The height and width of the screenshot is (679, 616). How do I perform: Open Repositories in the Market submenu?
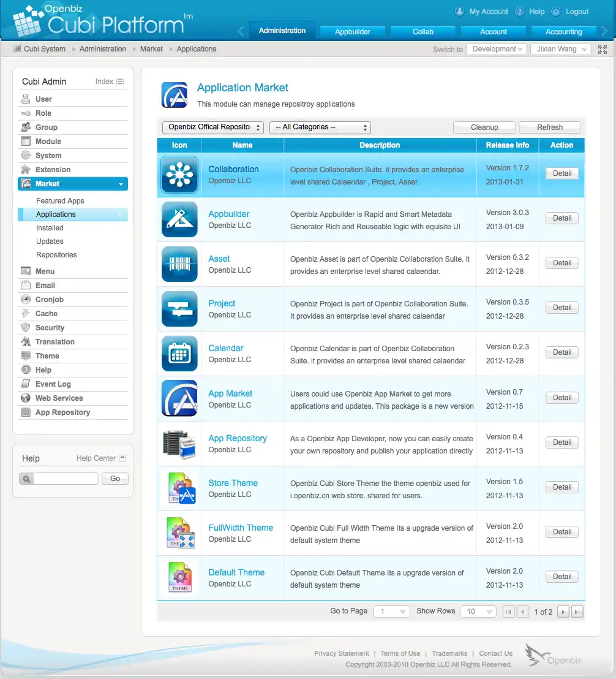click(x=57, y=255)
